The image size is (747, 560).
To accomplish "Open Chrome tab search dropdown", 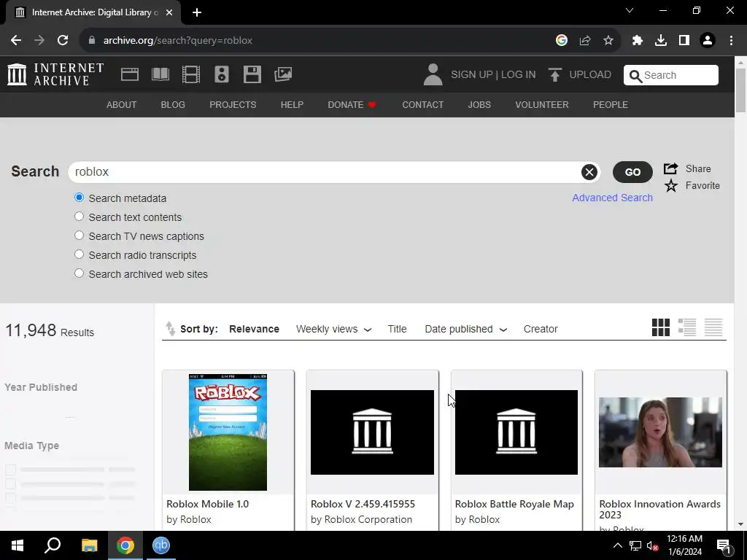I will click(x=630, y=11).
